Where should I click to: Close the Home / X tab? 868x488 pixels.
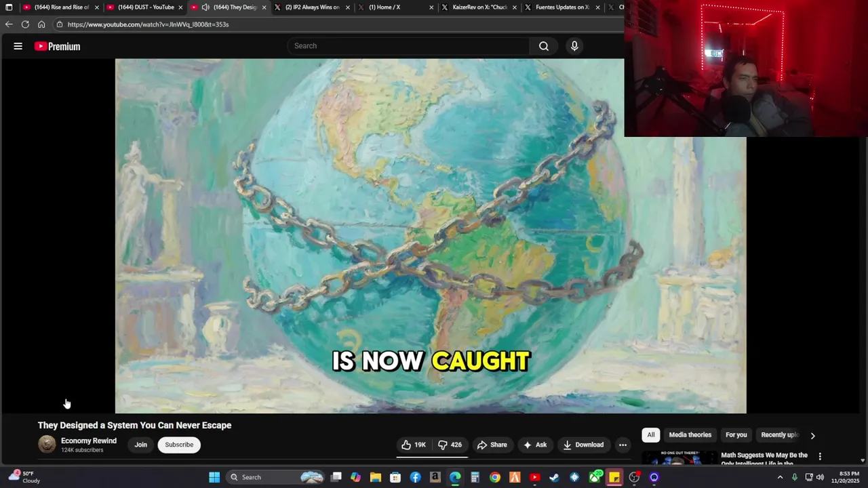click(431, 7)
